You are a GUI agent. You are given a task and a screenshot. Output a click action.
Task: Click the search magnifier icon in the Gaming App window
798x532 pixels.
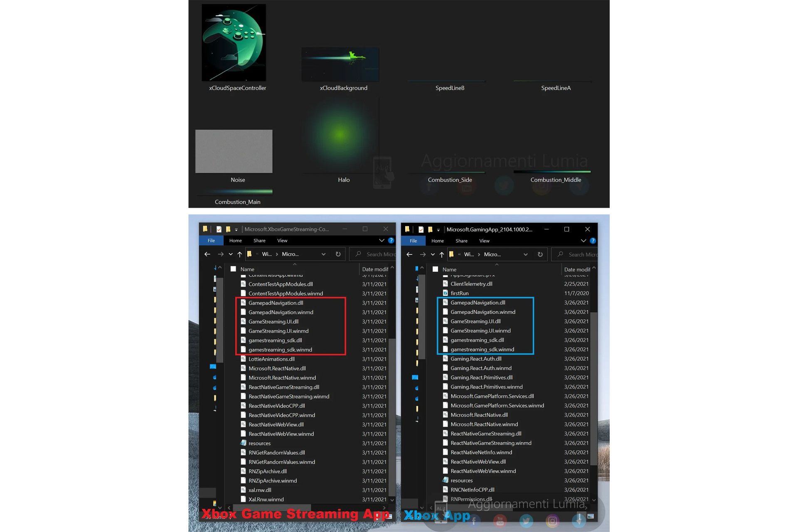click(x=560, y=254)
